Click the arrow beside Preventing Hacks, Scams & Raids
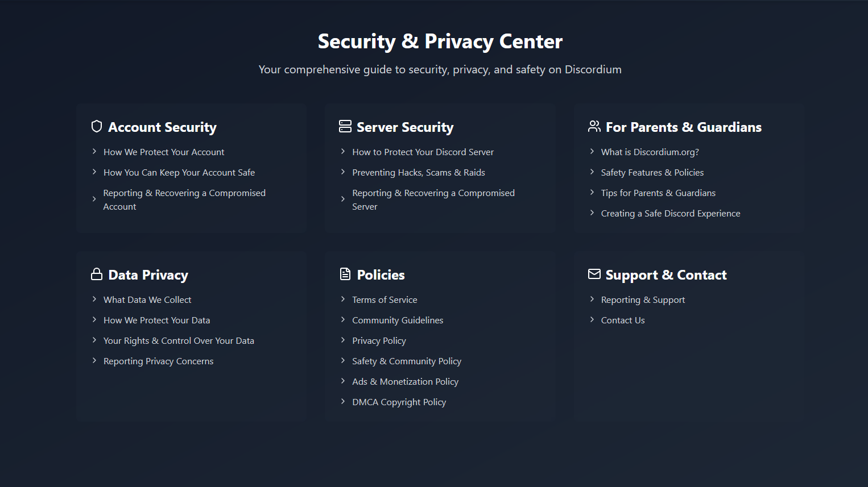The height and width of the screenshot is (487, 868). click(x=343, y=172)
